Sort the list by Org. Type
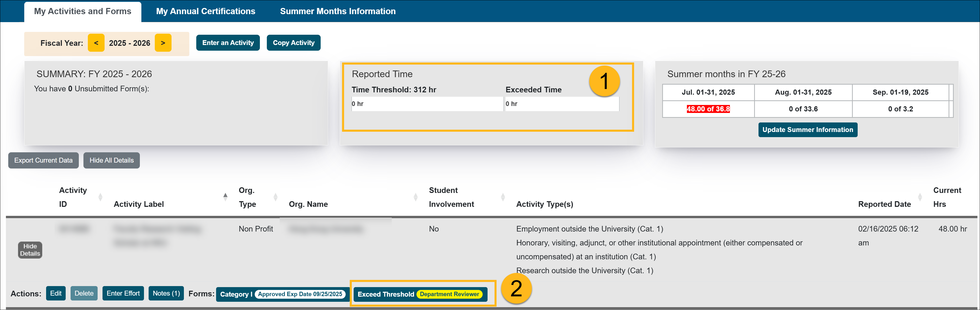Image resolution: width=980 pixels, height=310 pixels. click(x=275, y=197)
